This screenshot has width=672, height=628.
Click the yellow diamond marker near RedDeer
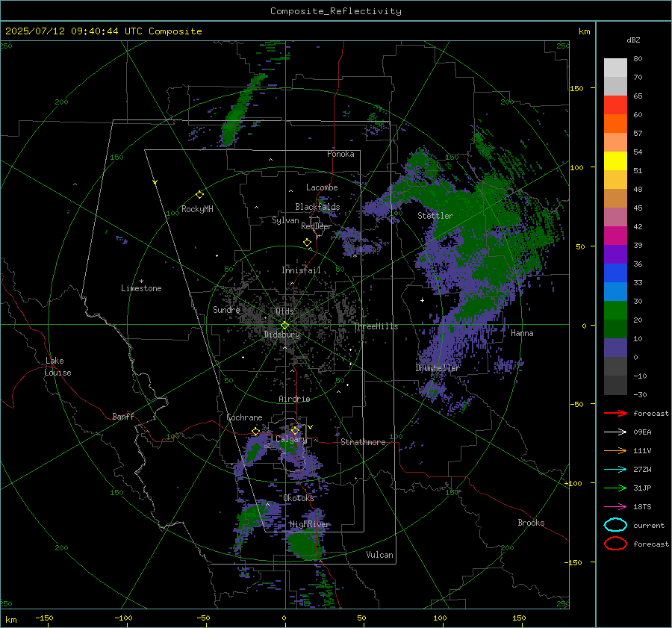[x=308, y=243]
